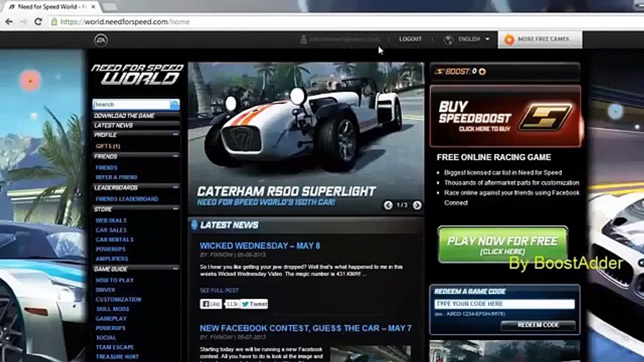Click the SpeedBoost S logo icon

click(x=545, y=117)
